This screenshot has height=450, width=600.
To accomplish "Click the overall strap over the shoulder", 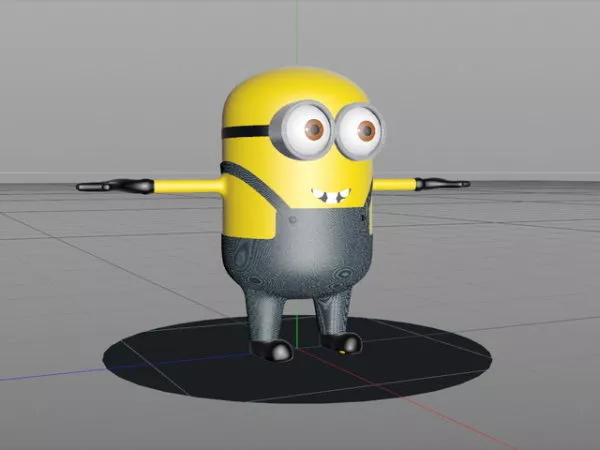I will click(x=254, y=184).
